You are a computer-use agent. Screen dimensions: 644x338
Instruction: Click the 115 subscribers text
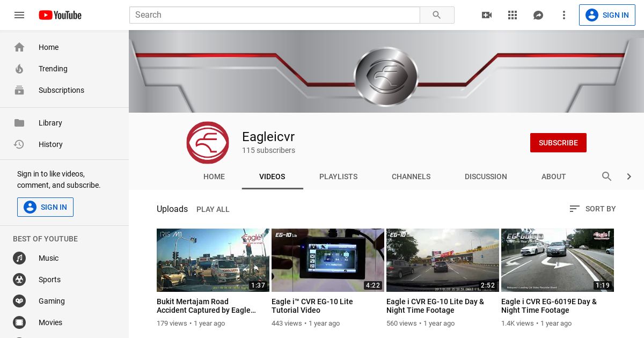pyautogui.click(x=268, y=150)
